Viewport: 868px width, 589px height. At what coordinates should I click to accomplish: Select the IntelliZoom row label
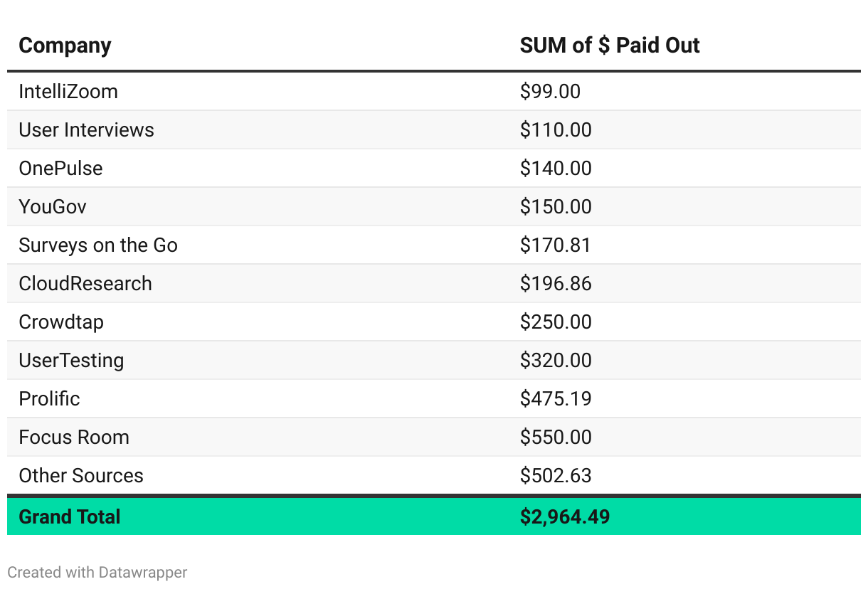(68, 92)
